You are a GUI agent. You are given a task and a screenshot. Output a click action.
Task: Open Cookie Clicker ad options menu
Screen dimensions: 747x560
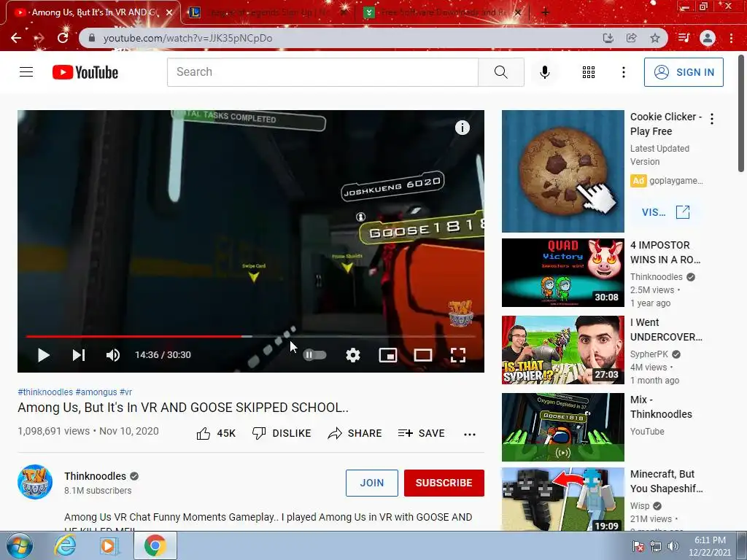click(x=712, y=119)
